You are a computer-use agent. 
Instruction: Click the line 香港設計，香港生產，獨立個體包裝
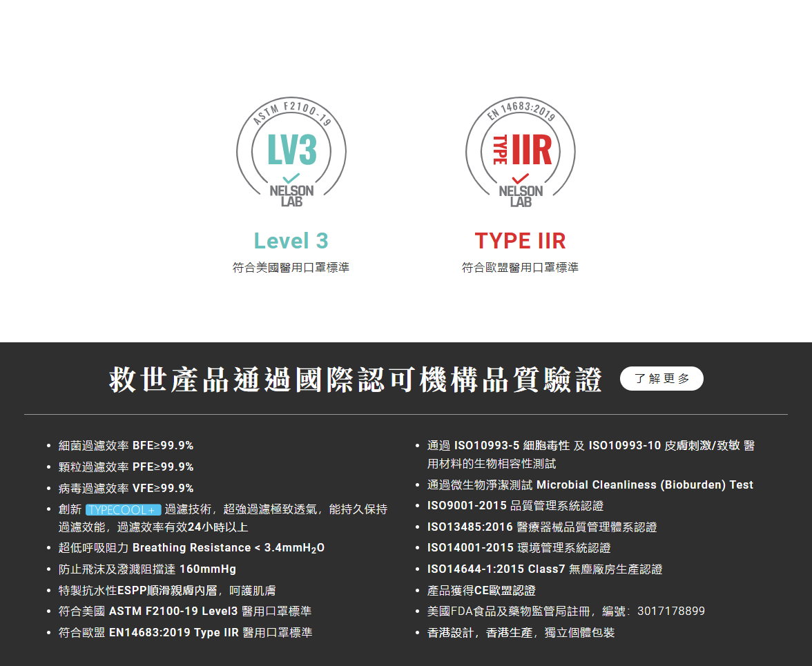coord(521,632)
